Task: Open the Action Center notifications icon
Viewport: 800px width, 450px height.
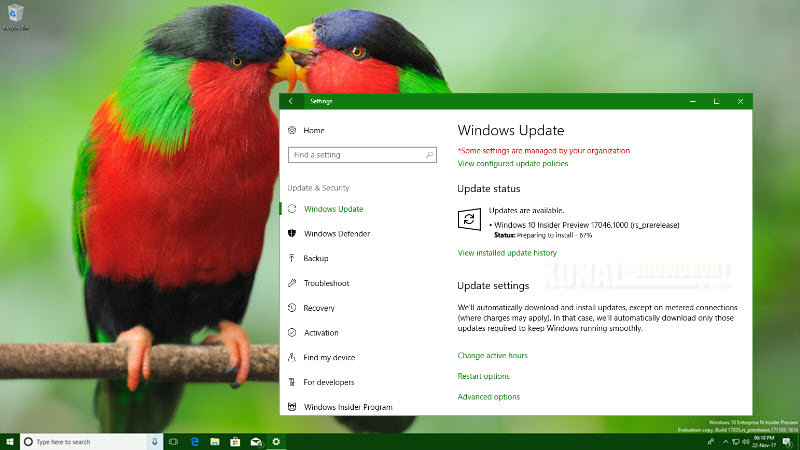Action: point(788,442)
